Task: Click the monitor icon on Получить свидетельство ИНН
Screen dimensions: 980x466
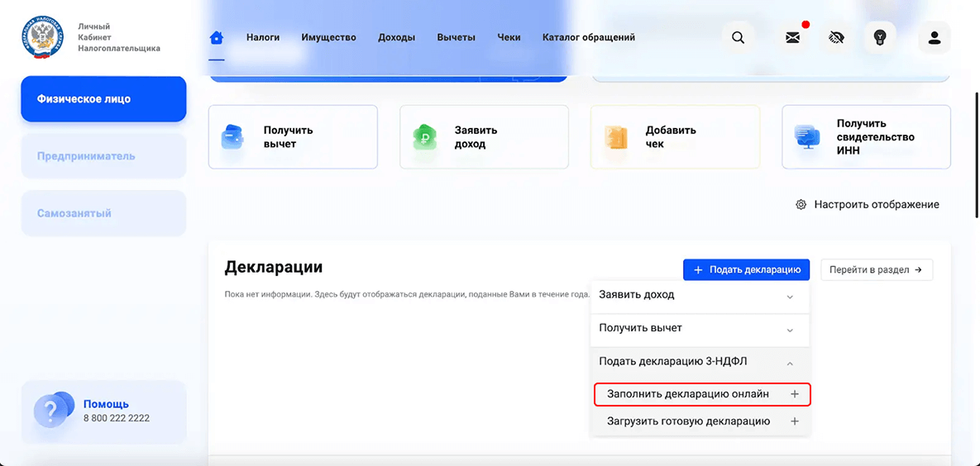Action: point(806,137)
